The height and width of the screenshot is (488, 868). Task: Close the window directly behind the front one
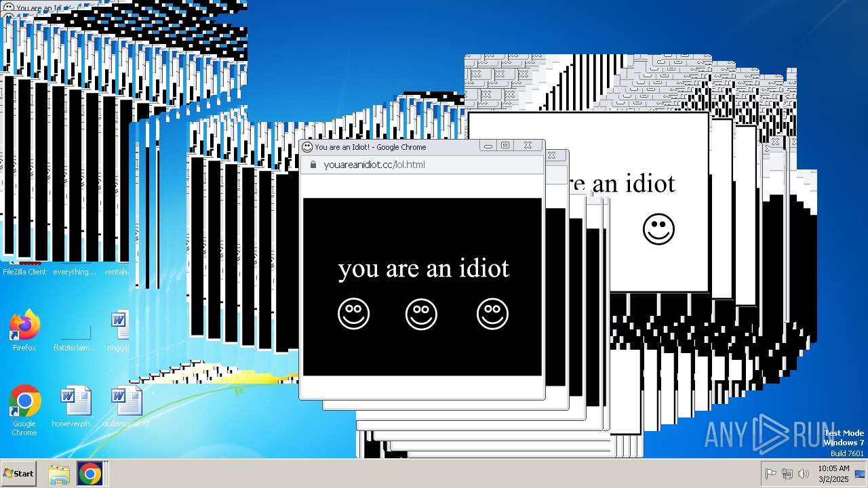click(x=553, y=155)
